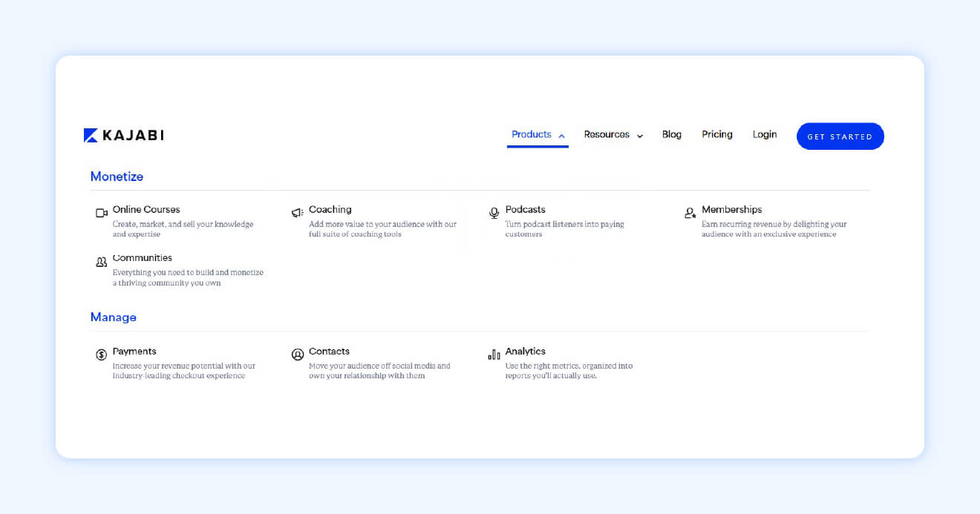Open the Products menu item
Image resolution: width=980 pixels, height=514 pixels.
point(532,134)
